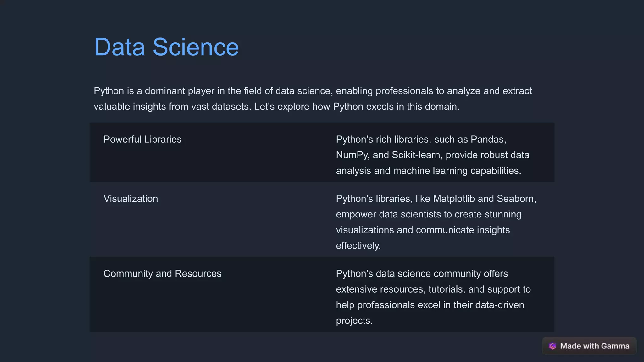Click the Gamma logo icon

tap(552, 346)
